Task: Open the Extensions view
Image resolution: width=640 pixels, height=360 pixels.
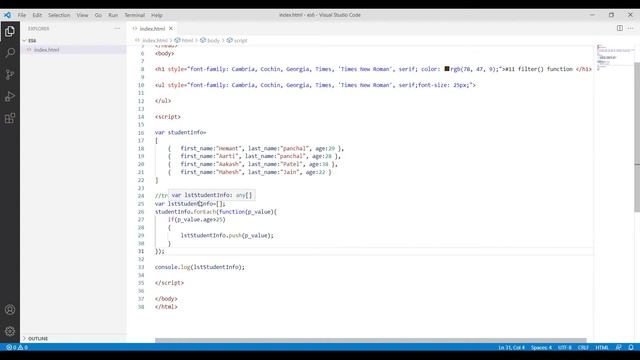Action: pos(10,119)
